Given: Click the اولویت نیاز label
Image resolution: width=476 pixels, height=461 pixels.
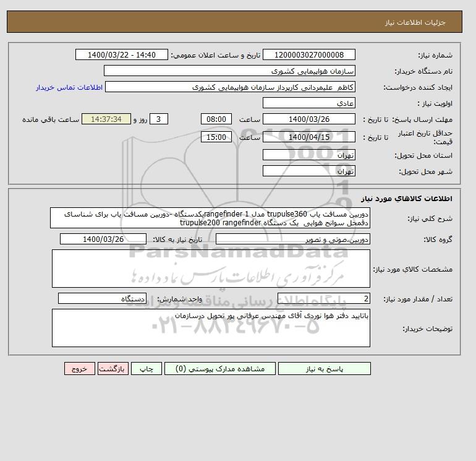Looking at the screenshot, I should (x=435, y=103).
